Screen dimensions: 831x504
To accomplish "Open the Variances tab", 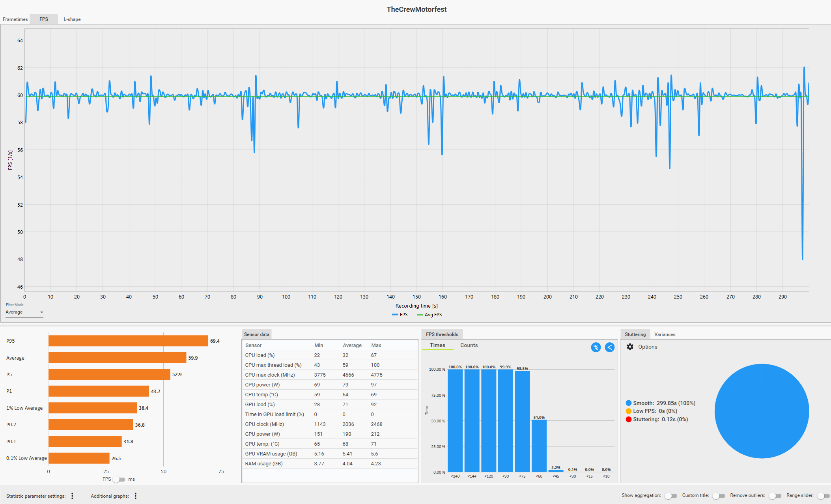I will pos(665,334).
